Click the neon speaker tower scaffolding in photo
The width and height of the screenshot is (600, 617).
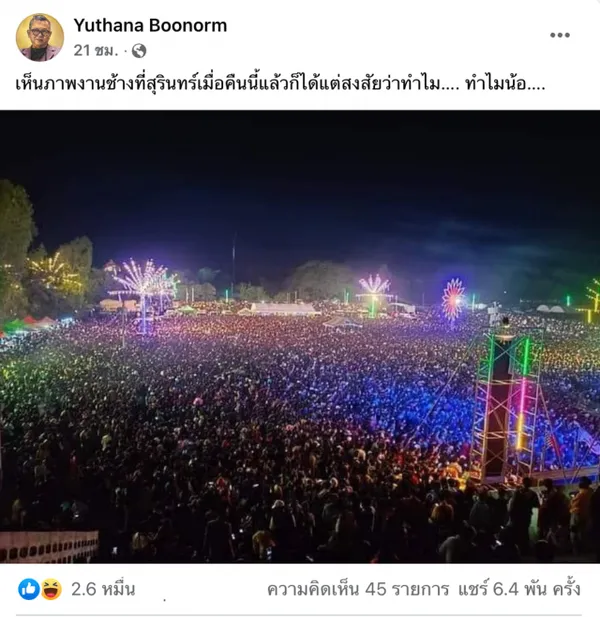[507, 405]
